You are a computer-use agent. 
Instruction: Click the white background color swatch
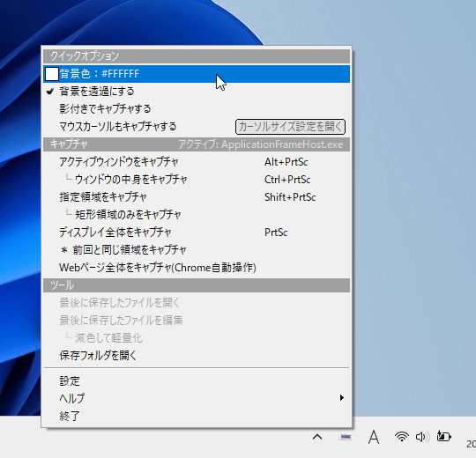(52, 74)
